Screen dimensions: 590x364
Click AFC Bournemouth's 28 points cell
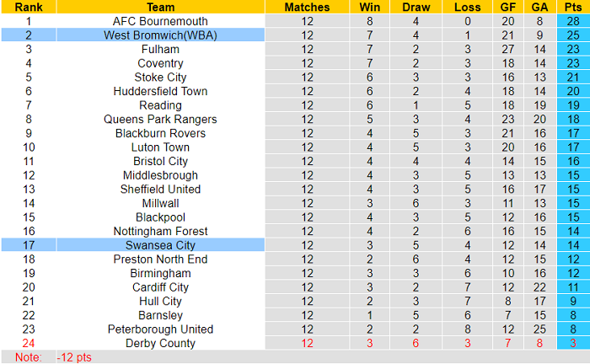pyautogui.click(x=573, y=21)
